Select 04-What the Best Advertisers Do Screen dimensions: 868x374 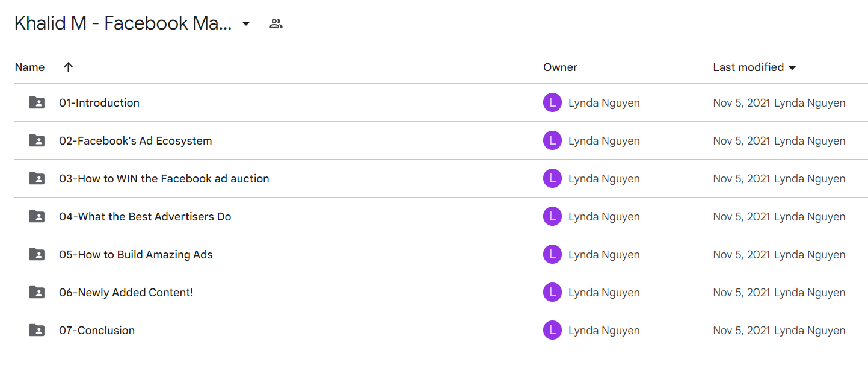[145, 217]
